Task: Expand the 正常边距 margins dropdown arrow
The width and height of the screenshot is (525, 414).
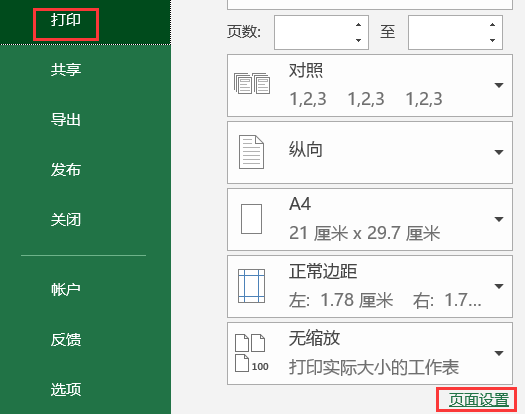Action: (x=499, y=286)
